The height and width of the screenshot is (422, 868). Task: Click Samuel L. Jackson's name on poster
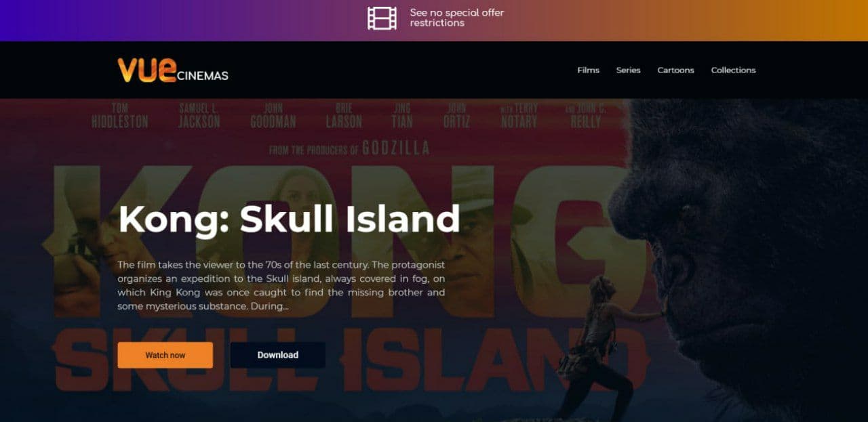tap(199, 116)
